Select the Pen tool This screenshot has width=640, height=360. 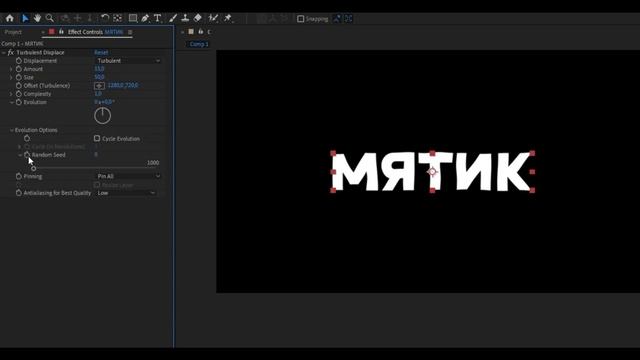pos(145,18)
